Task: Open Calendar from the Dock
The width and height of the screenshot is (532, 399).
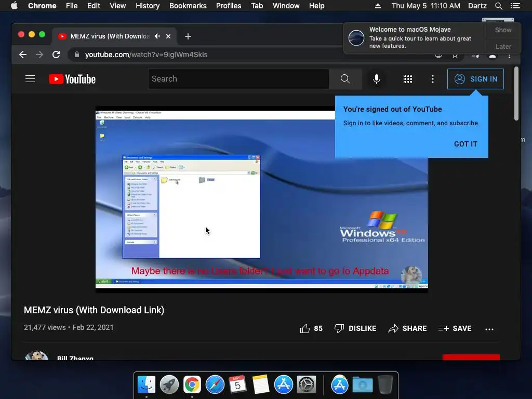Action: click(237, 385)
